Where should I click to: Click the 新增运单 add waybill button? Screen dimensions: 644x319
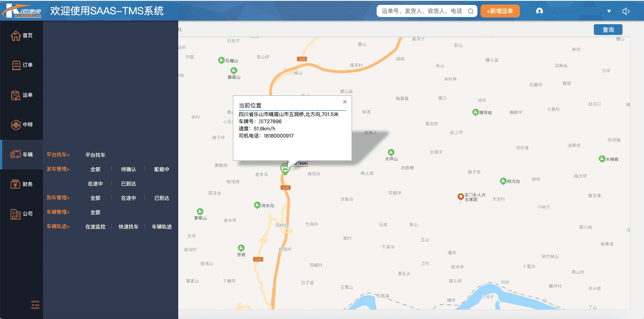click(x=500, y=11)
